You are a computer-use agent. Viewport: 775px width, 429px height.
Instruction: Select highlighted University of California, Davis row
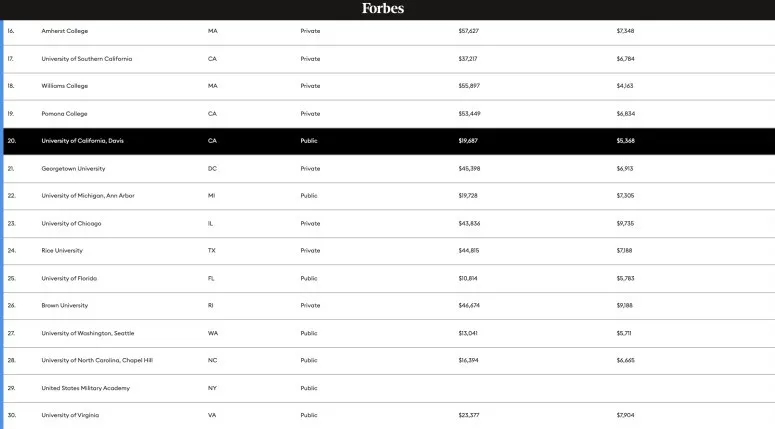tap(83, 141)
